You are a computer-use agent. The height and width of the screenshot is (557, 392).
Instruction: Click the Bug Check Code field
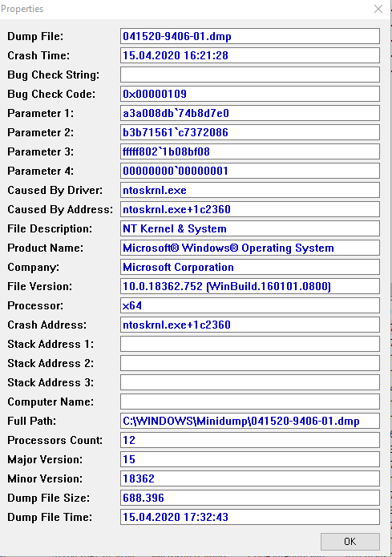point(250,94)
